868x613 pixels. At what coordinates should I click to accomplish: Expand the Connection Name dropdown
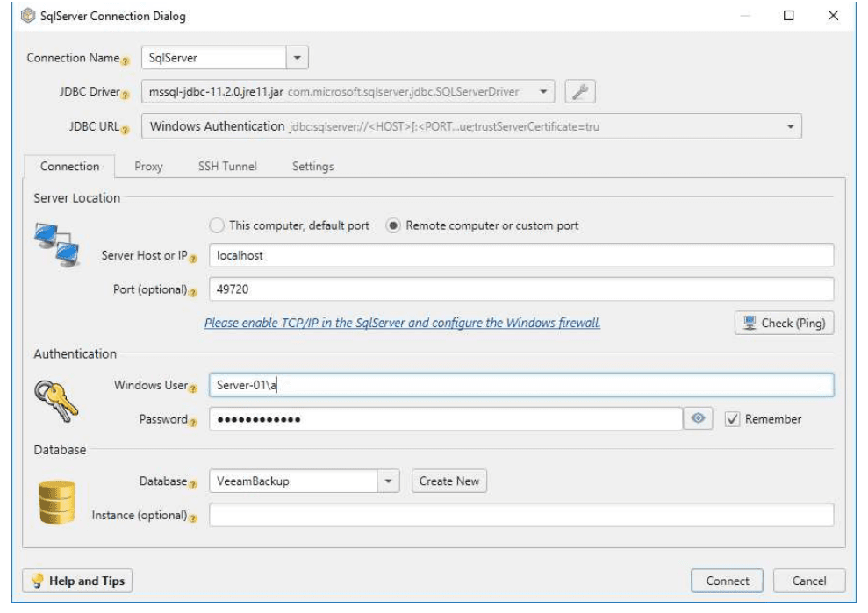[x=298, y=58]
